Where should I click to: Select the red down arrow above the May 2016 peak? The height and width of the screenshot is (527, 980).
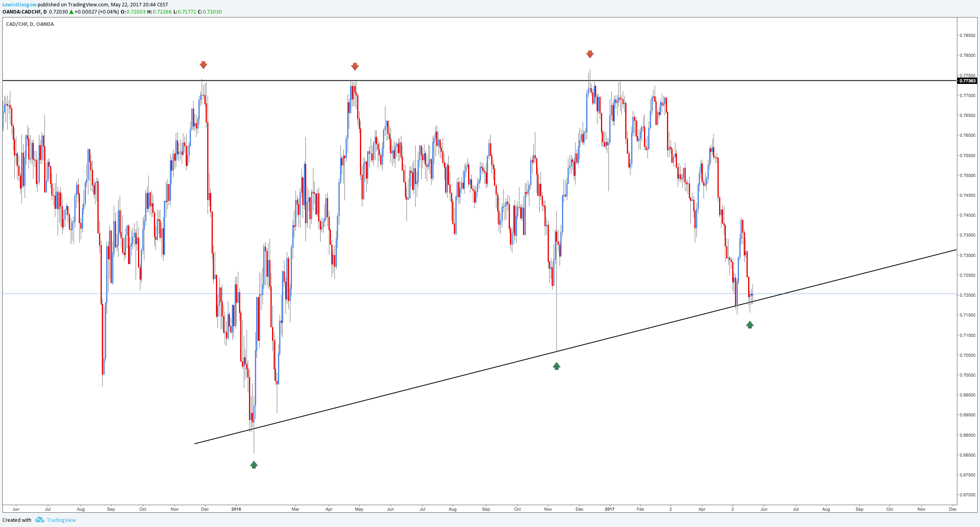(355, 66)
